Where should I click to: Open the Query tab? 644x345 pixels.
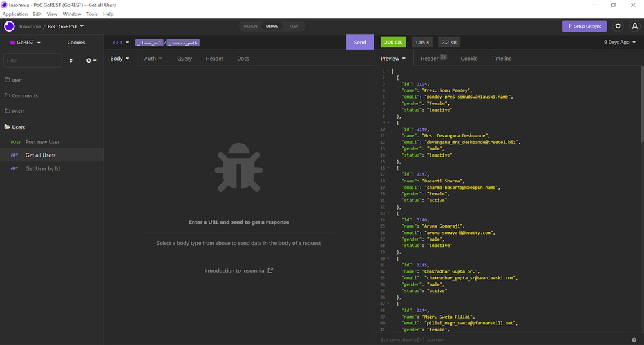tap(184, 59)
